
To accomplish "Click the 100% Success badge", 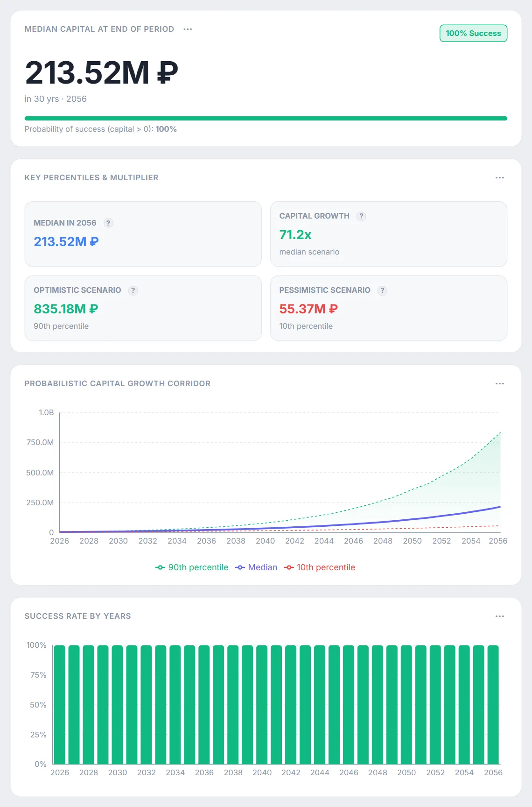I will (x=473, y=33).
